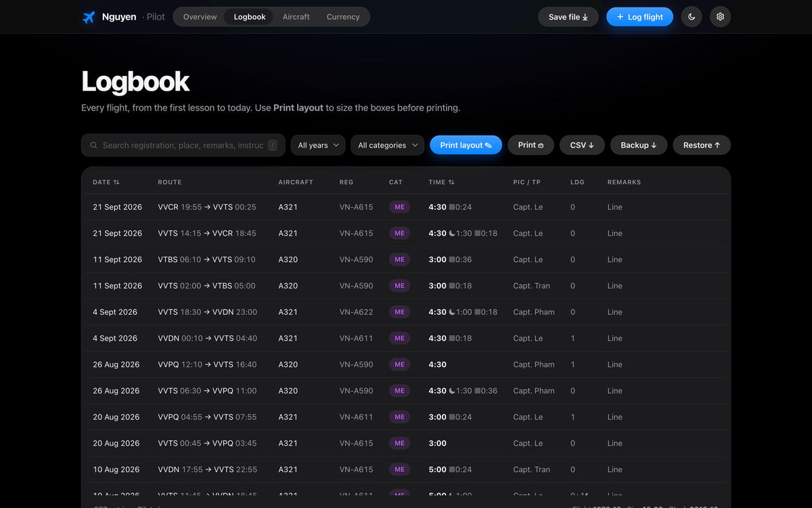Click route VVTS 00:45 → VVPQ 03:45
This screenshot has height=508, width=812.
[x=207, y=443]
